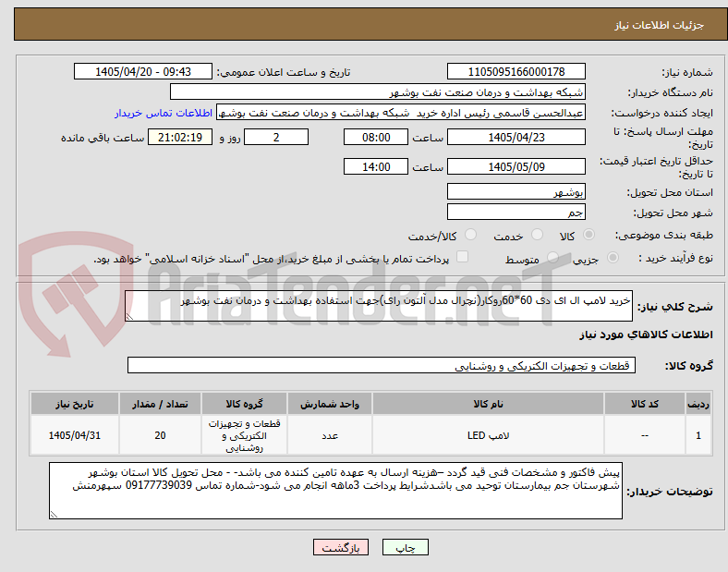
Task: Click the بازگشت back button
Action: (341, 547)
